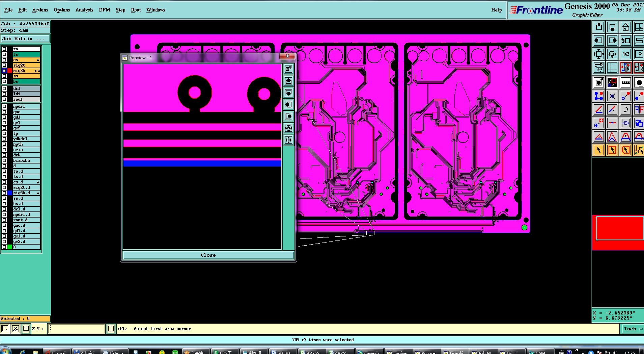Image resolution: width=644 pixels, height=354 pixels.
Task: Toggle the checkbox for layer sig3b
Action: 4,71
